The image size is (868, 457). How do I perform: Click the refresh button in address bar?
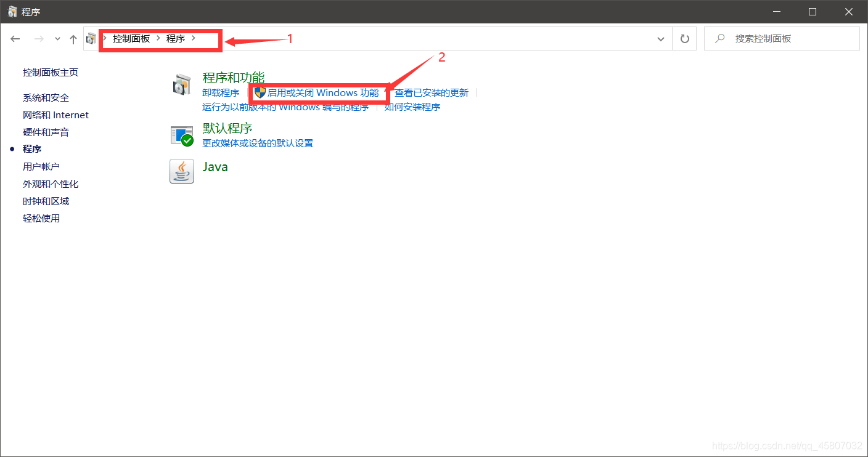[684, 39]
